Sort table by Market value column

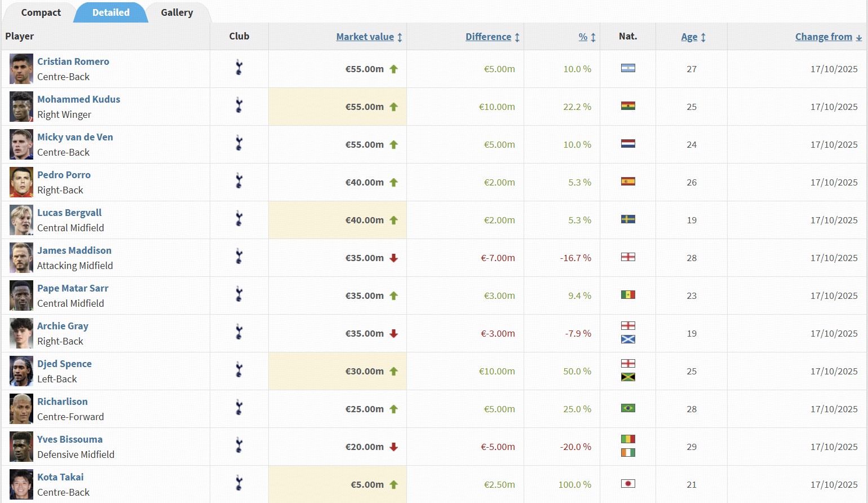[365, 37]
